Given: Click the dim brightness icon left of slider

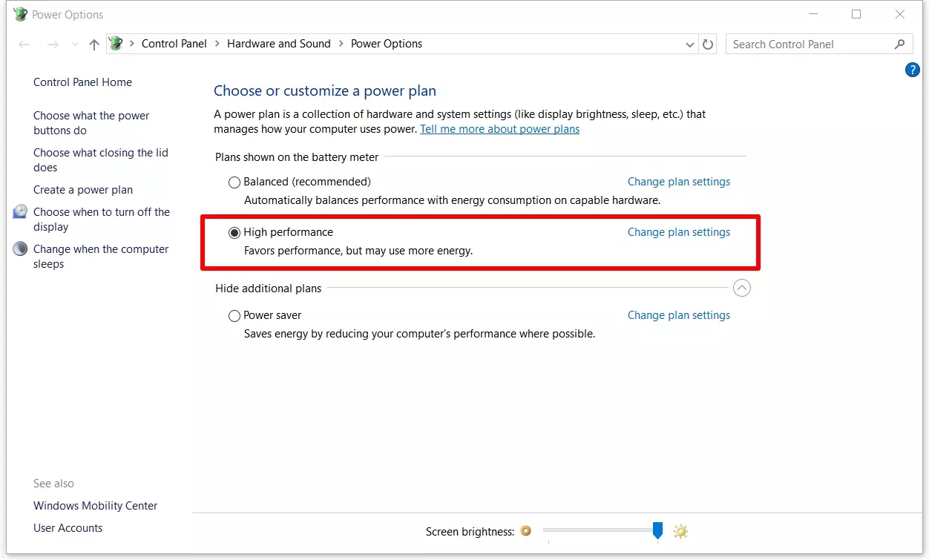Looking at the screenshot, I should click(x=526, y=531).
